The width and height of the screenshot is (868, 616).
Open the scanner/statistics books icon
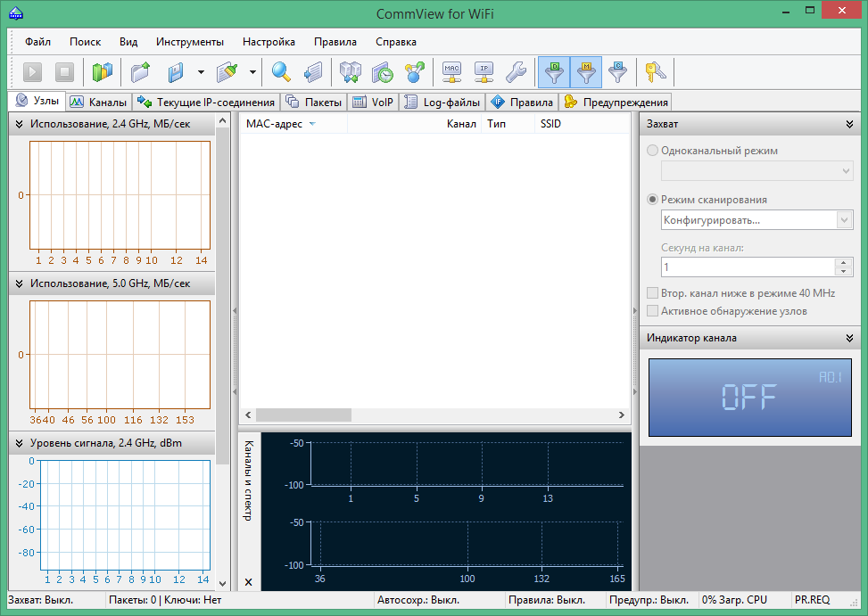(x=103, y=72)
